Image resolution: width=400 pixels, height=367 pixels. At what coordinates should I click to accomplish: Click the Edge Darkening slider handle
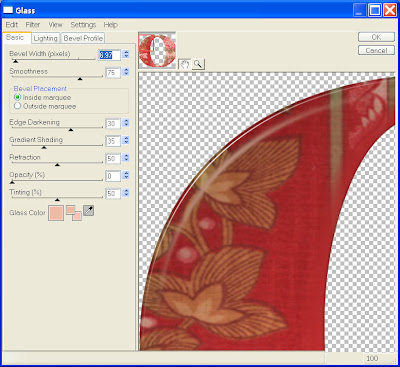click(71, 130)
